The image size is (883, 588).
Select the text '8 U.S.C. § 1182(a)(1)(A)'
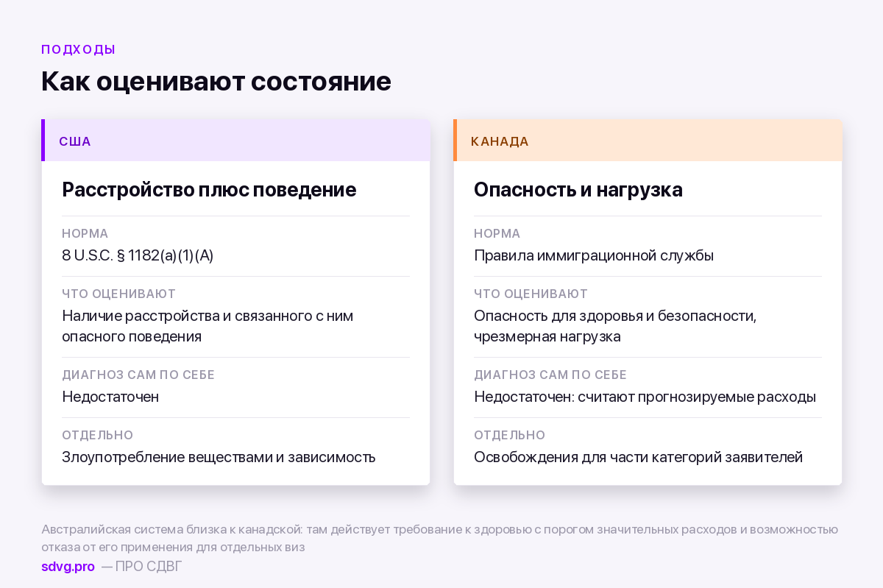(x=138, y=256)
